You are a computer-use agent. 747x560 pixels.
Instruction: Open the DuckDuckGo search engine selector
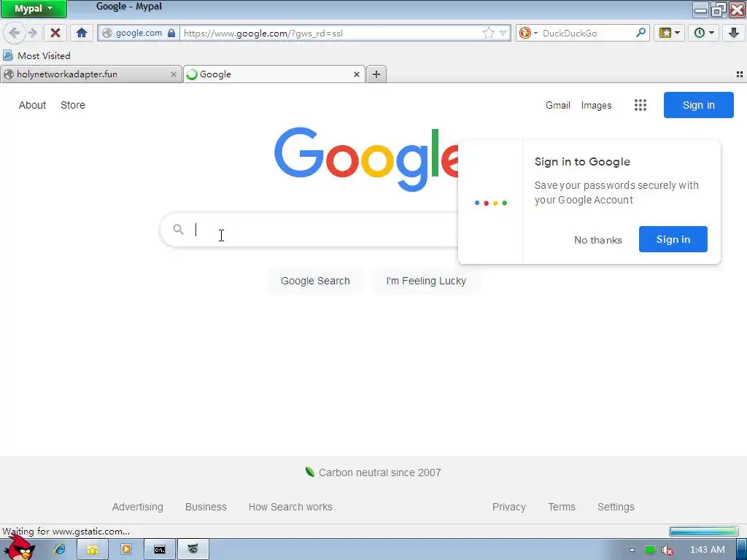(x=528, y=33)
